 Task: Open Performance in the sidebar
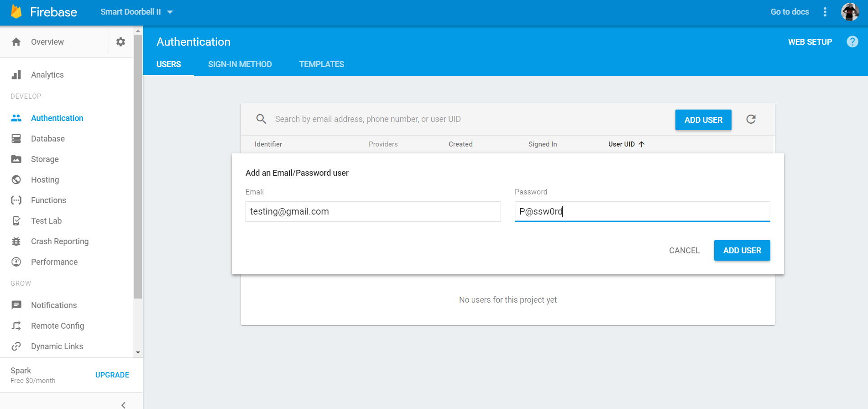point(54,262)
